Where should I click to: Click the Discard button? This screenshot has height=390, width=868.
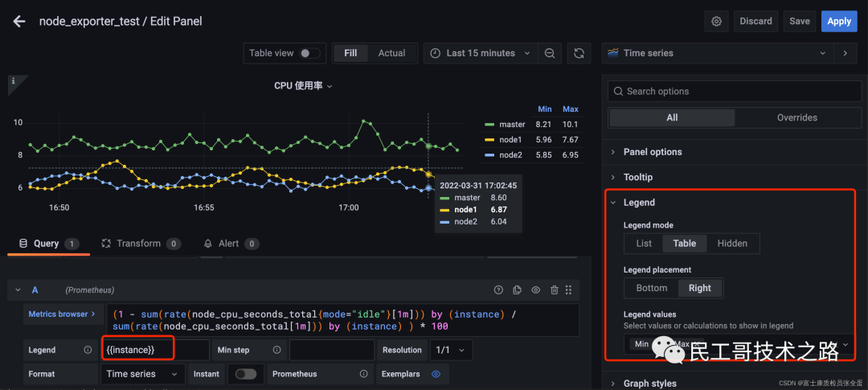pos(755,21)
